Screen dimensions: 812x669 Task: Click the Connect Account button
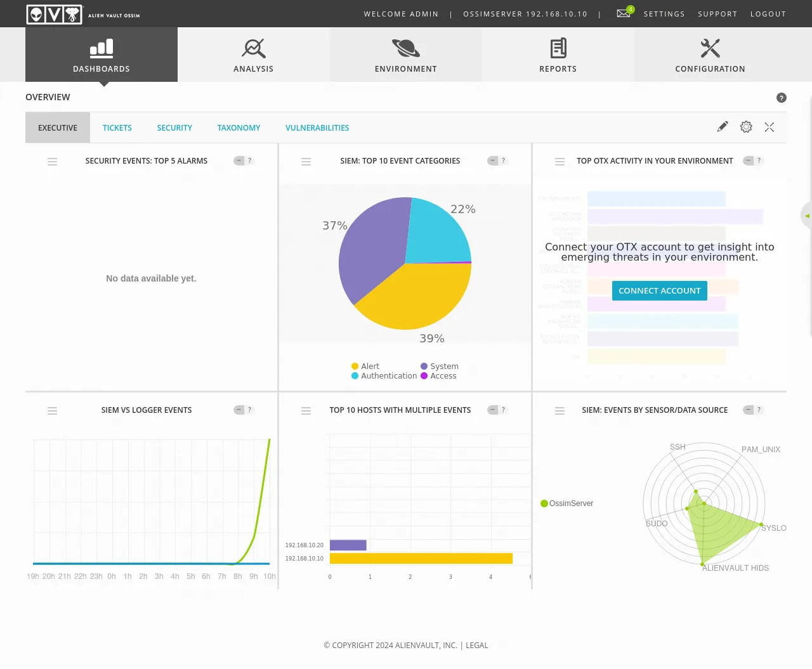pos(659,290)
